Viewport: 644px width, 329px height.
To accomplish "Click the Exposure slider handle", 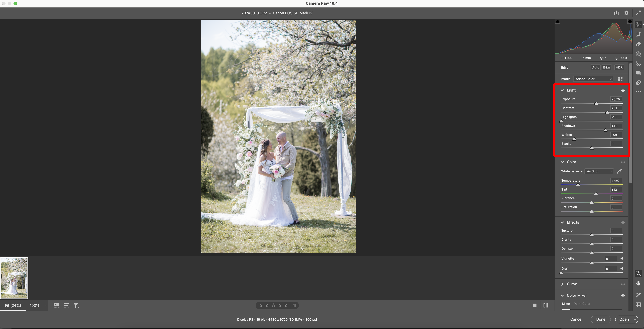I will [596, 103].
